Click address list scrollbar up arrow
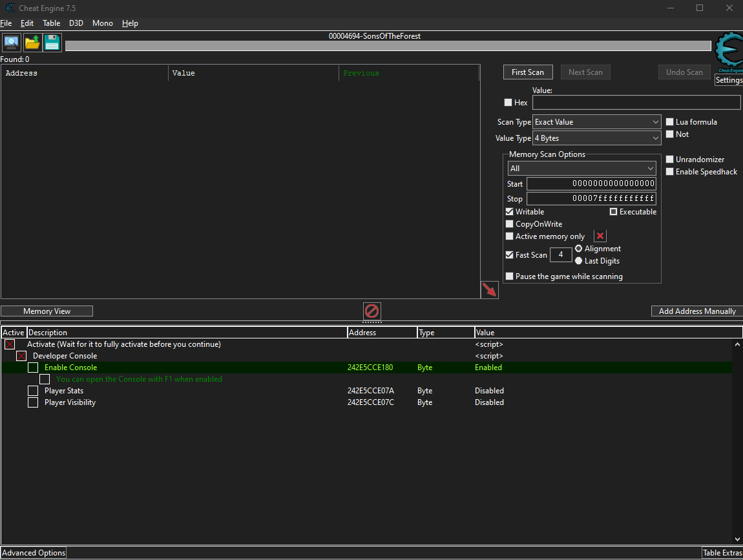This screenshot has width=743, height=560. (x=737, y=344)
